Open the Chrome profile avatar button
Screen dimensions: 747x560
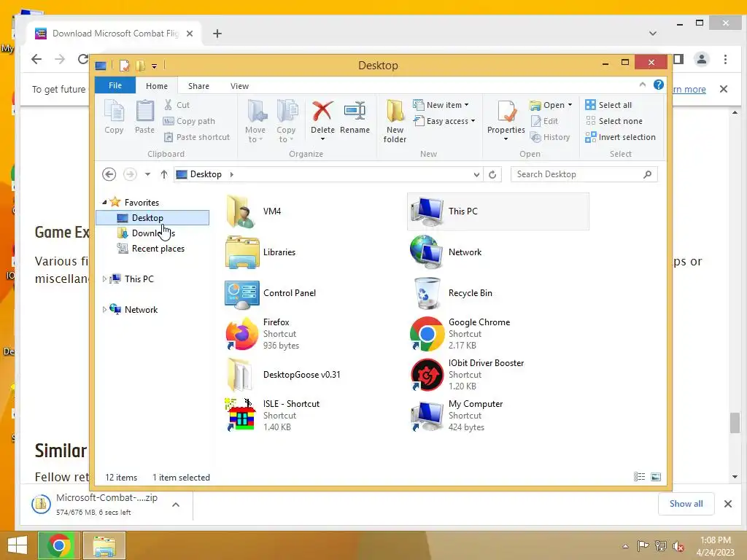pos(702,59)
